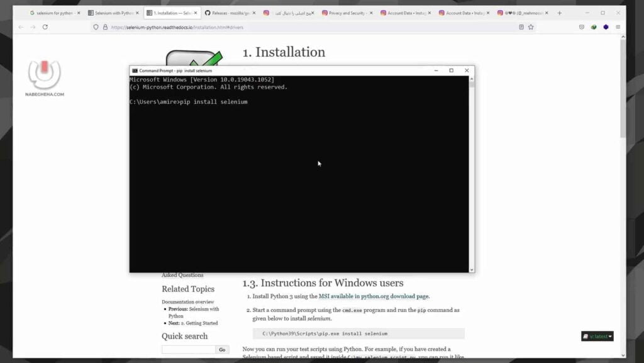Close the active '1. Installation' tab
Image resolution: width=644 pixels, height=363 pixels.
[x=196, y=13]
